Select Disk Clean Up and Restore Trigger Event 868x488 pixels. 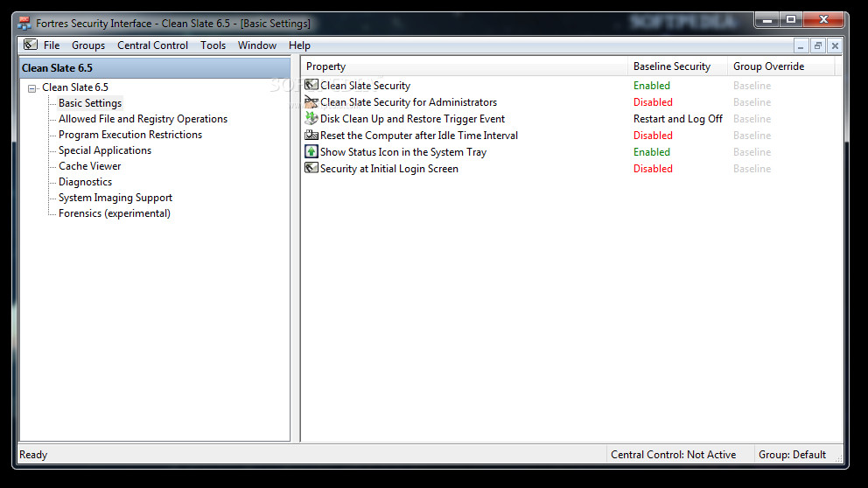tap(412, 119)
